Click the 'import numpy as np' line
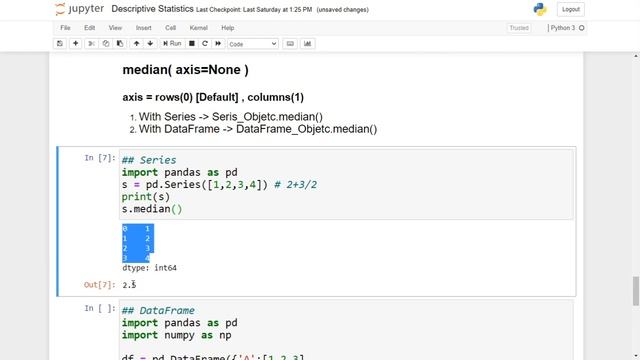This screenshot has height=360, width=640. click(176, 335)
